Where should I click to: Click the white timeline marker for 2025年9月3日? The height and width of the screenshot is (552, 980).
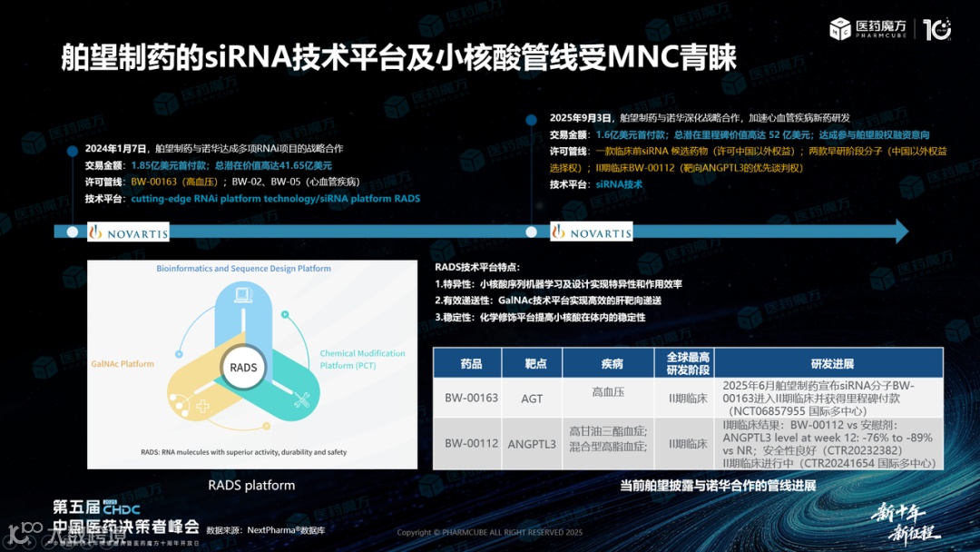point(531,232)
